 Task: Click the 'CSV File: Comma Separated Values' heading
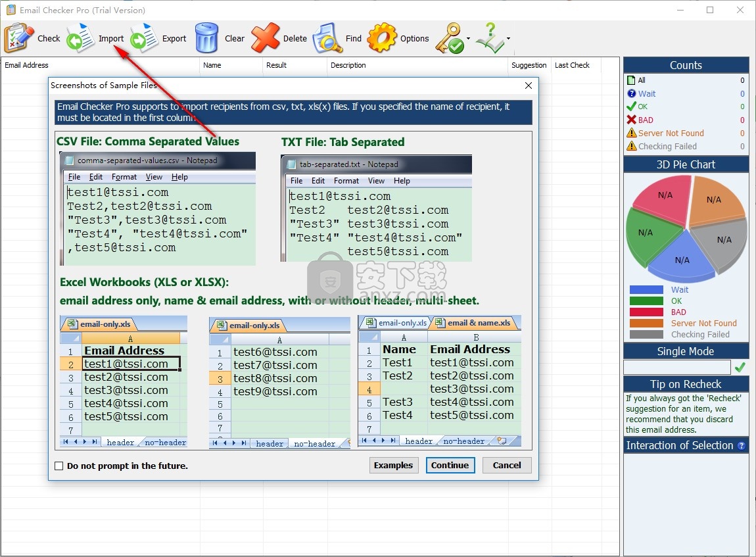click(148, 141)
